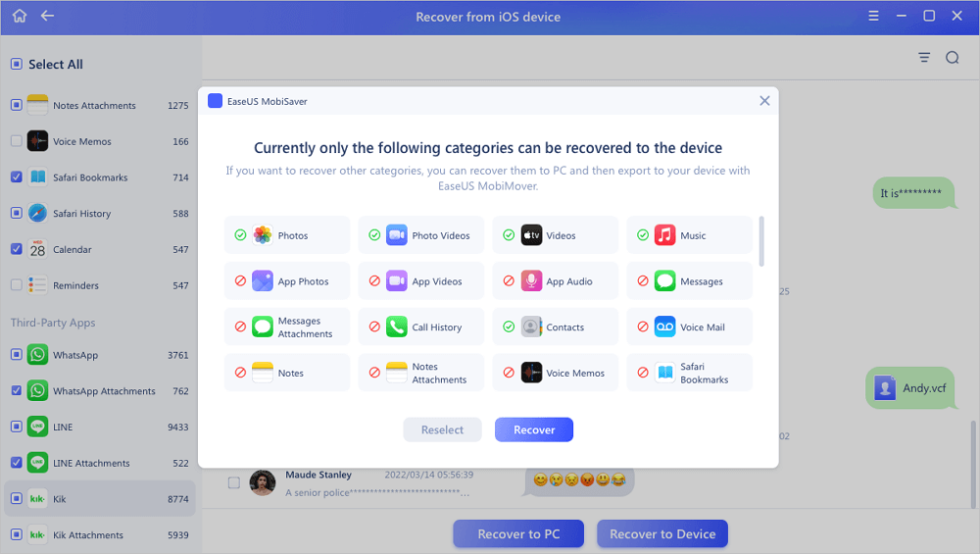The image size is (980, 554).
Task: Open the hamburger menu in title bar
Action: [x=873, y=17]
